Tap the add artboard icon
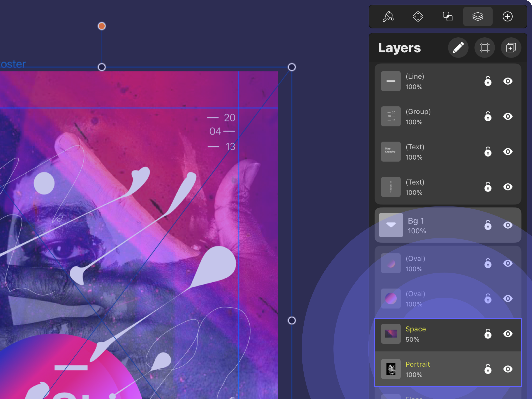This screenshot has width=532, height=399. pyautogui.click(x=485, y=48)
